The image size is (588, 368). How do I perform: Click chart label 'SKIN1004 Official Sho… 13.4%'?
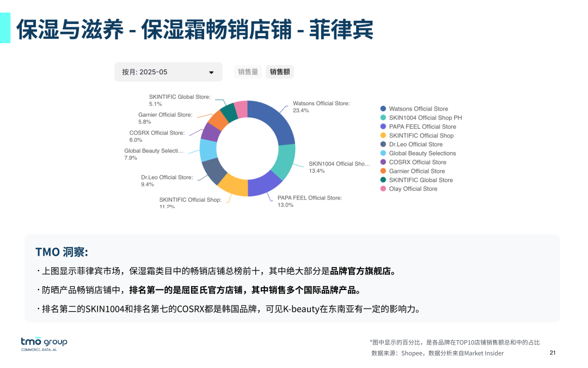coord(339,167)
